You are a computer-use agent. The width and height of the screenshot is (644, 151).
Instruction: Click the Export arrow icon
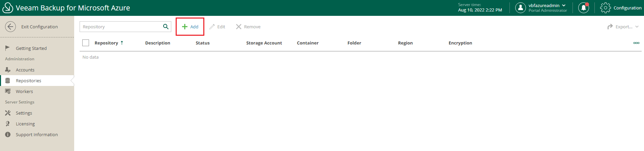(610, 27)
